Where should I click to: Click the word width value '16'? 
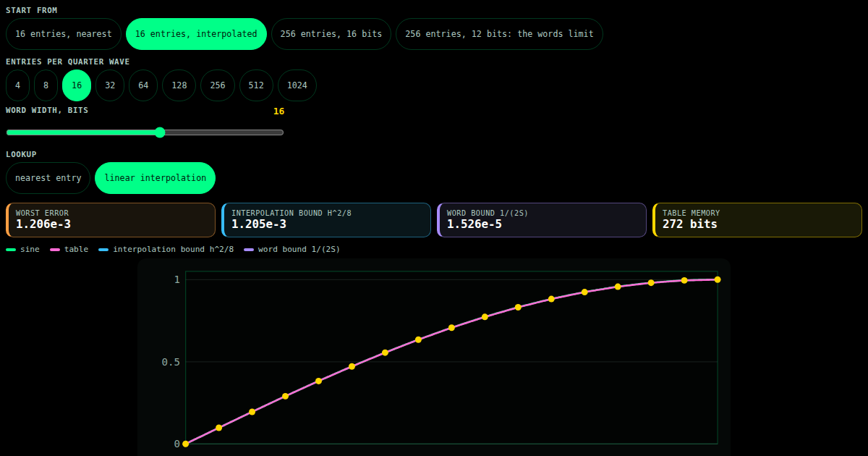click(x=278, y=111)
